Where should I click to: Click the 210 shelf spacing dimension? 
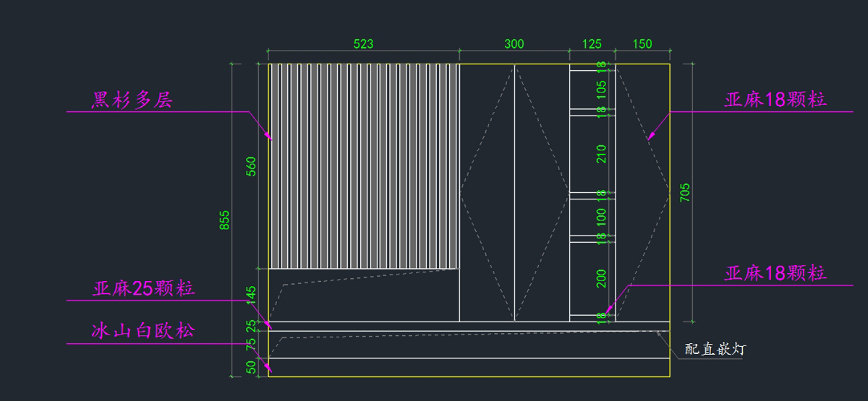point(601,153)
